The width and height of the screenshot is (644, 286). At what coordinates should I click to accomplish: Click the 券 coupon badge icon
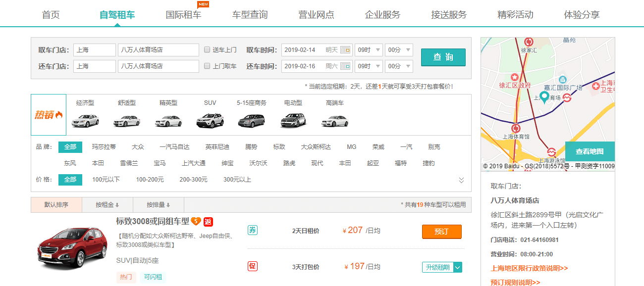pos(253,230)
